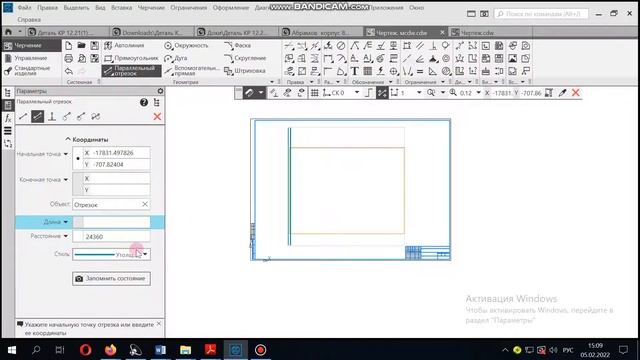This screenshot has height=360, width=640.
Task: Undo the last action with the back arrow
Action: [69, 71]
